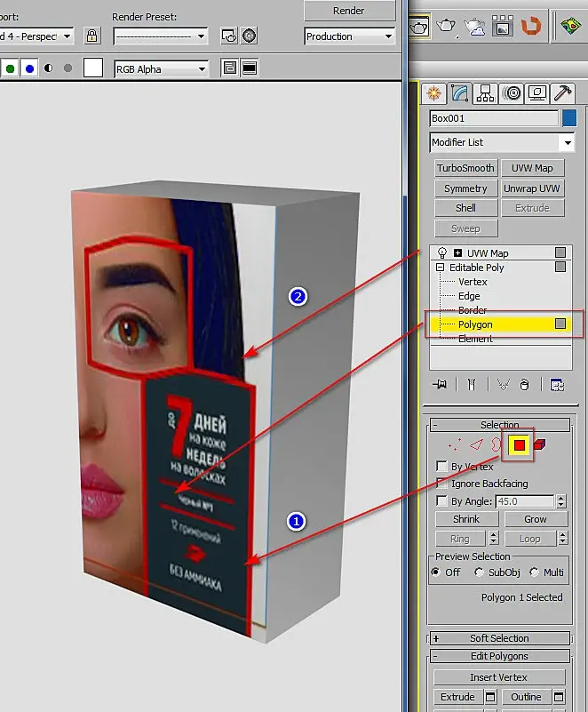This screenshot has height=712, width=588.
Task: Select Border selection icon
Action: click(x=495, y=445)
